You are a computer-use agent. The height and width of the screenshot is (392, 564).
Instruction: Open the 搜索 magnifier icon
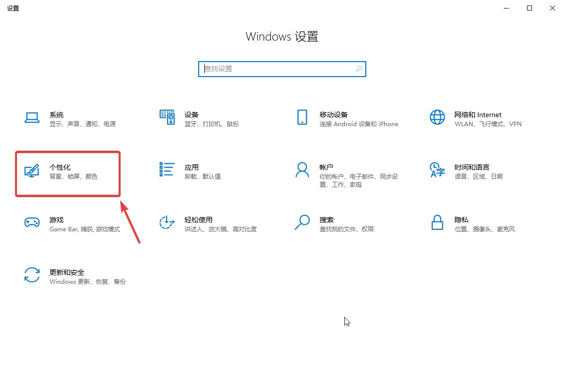click(x=302, y=222)
